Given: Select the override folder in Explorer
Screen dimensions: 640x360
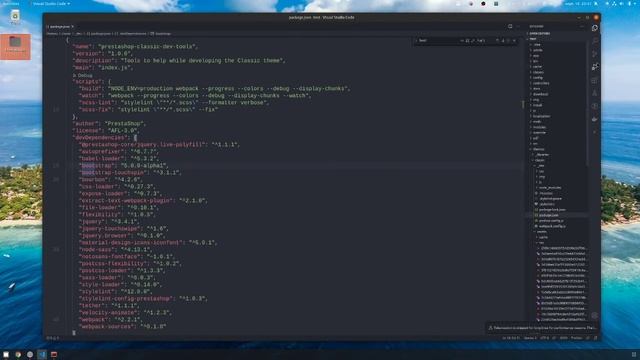Looking at the screenshot, I should coord(540,133).
